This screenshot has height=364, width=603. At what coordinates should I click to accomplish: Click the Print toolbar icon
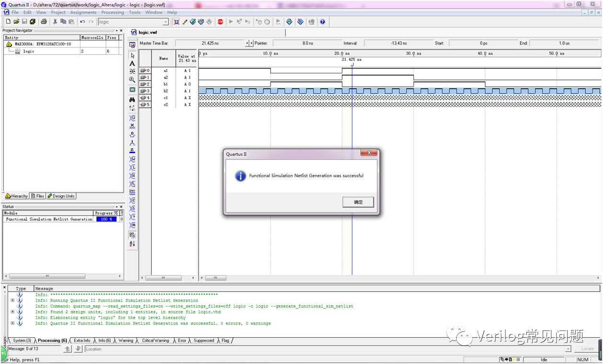(x=44, y=22)
